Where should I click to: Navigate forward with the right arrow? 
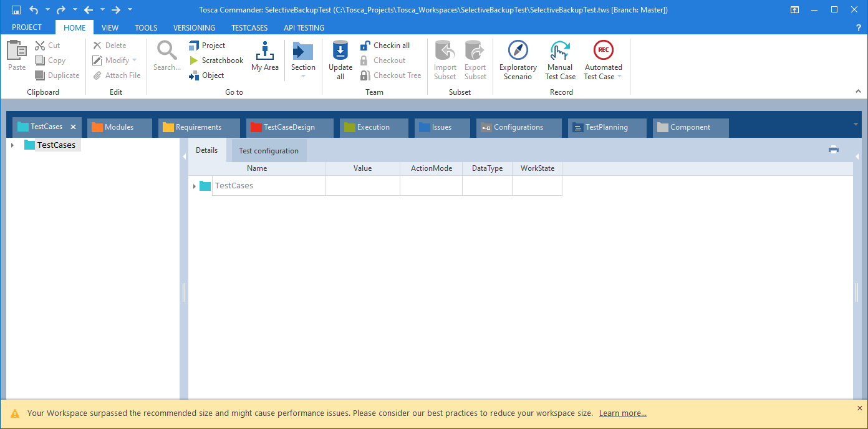click(x=116, y=10)
